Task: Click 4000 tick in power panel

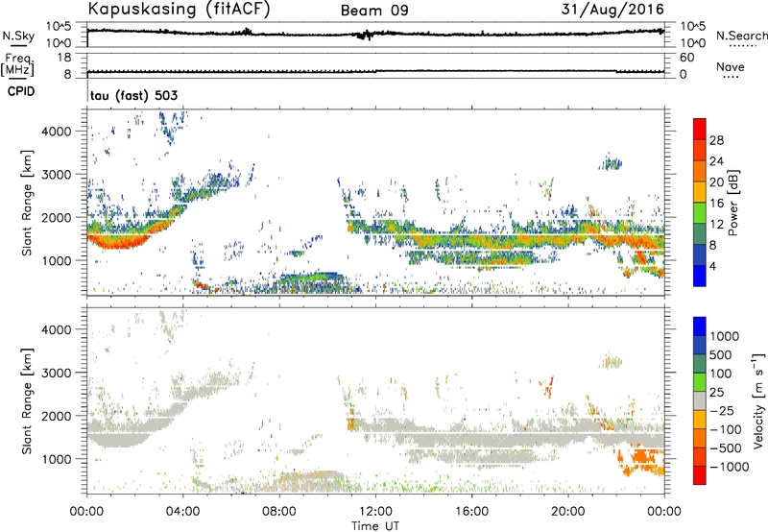Action: pyautogui.click(x=56, y=132)
